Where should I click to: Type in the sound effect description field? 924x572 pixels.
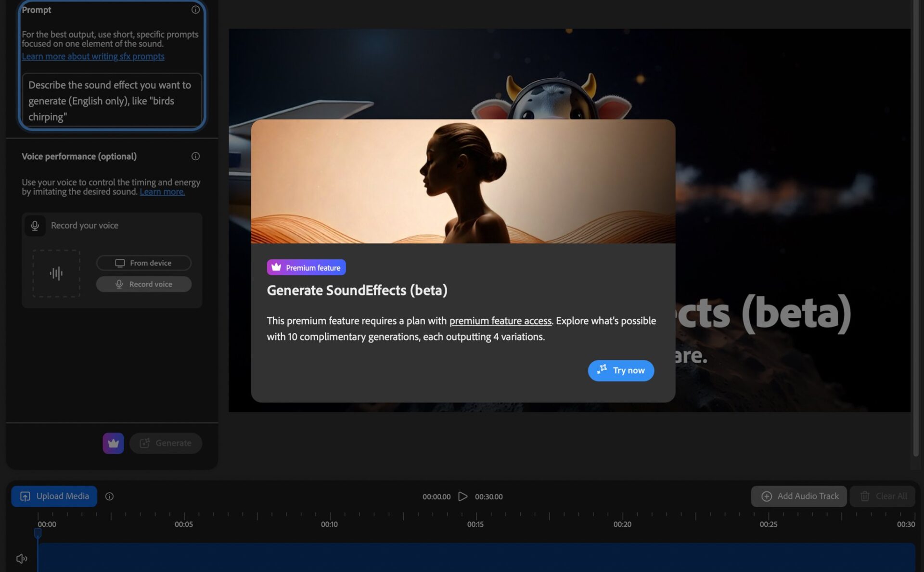[x=112, y=101]
